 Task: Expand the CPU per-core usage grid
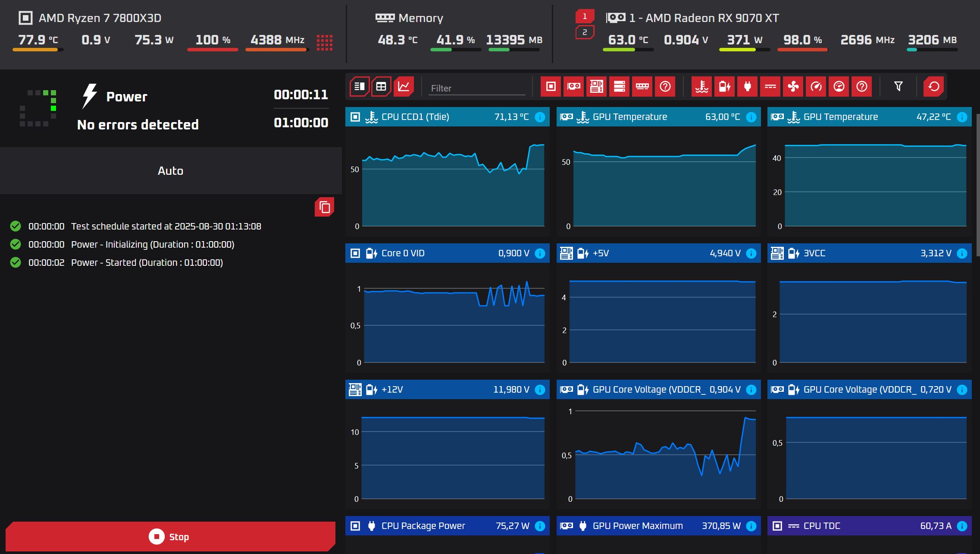pyautogui.click(x=325, y=43)
